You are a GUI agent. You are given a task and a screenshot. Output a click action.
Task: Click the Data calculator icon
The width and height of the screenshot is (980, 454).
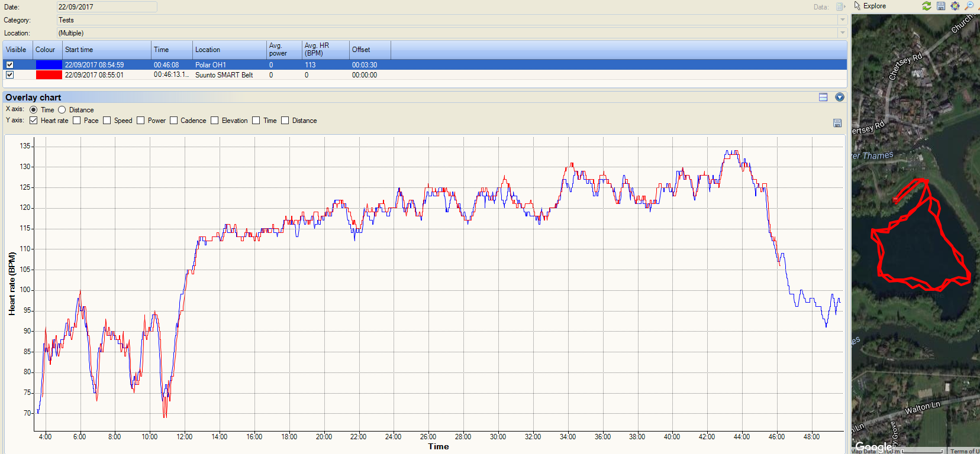click(840, 7)
